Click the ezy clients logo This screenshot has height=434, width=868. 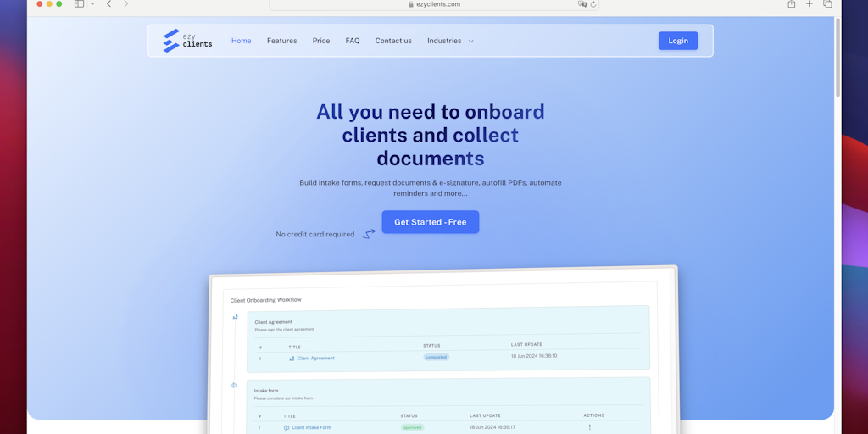[x=187, y=41]
